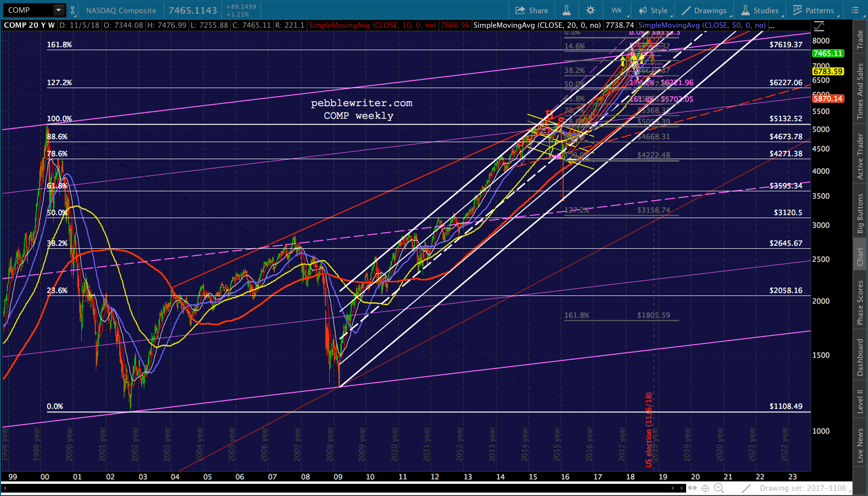Click the symbol link chain icon
Image resolution: width=868 pixels, height=496 pixels.
(73, 10)
